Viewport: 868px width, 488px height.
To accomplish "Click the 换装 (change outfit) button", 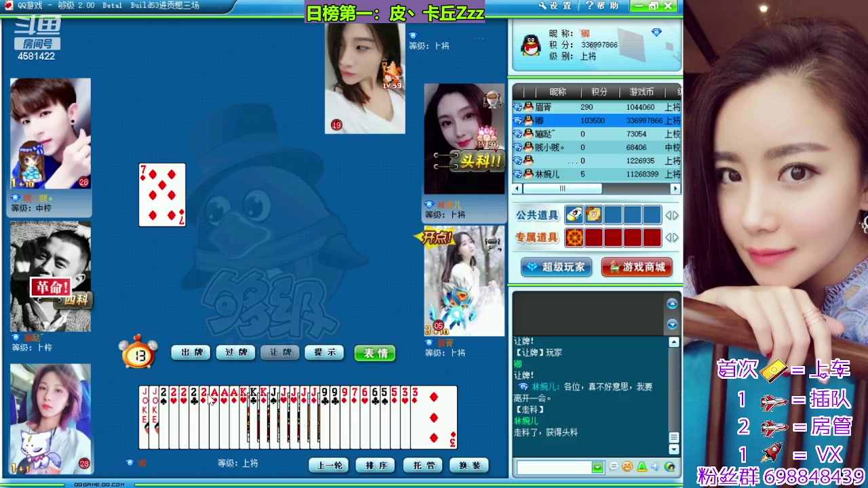I will (469, 466).
